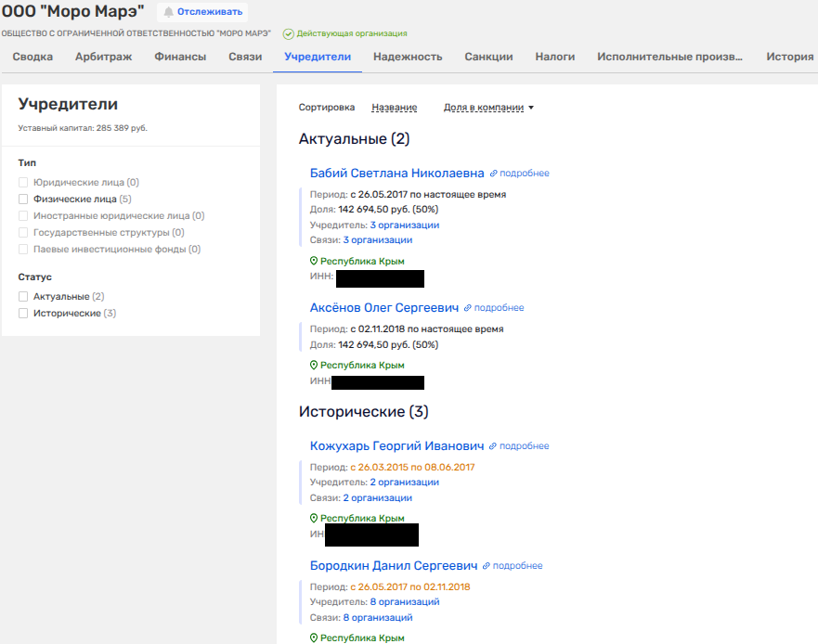818x644 pixels.
Task: Open the Арбитраж tab
Action: [x=103, y=57]
